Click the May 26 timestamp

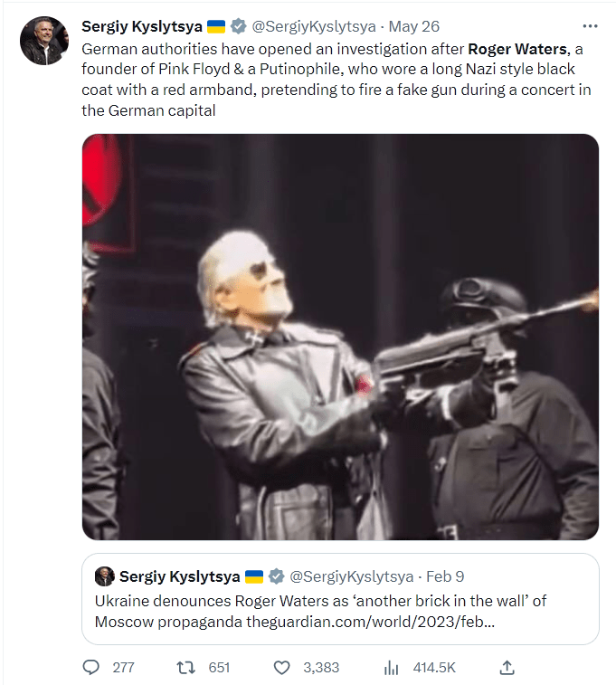pos(414,26)
